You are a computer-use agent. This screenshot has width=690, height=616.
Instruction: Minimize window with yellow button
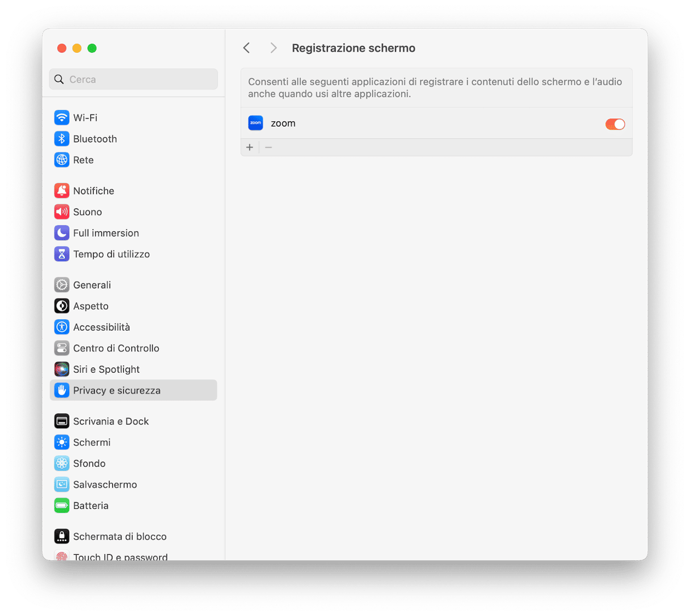pyautogui.click(x=77, y=48)
